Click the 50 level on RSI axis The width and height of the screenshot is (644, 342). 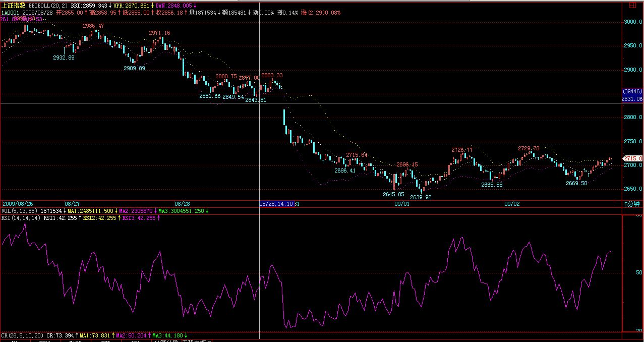coord(639,272)
